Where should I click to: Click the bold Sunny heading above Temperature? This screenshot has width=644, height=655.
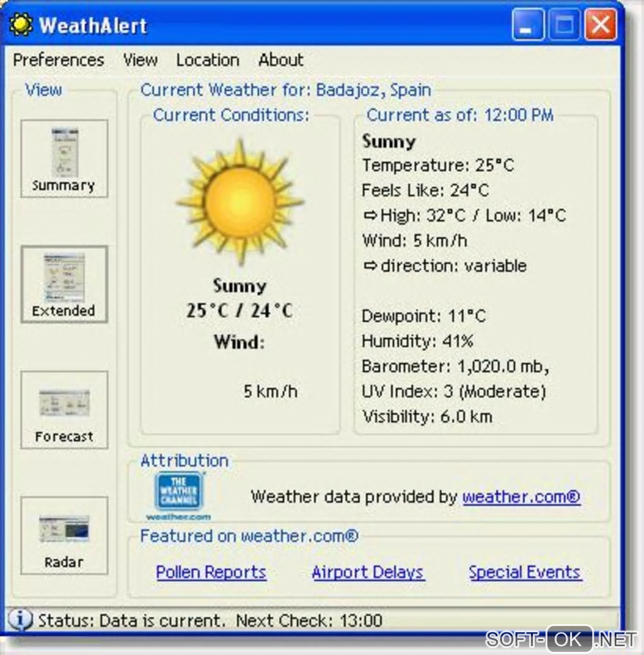tap(389, 141)
